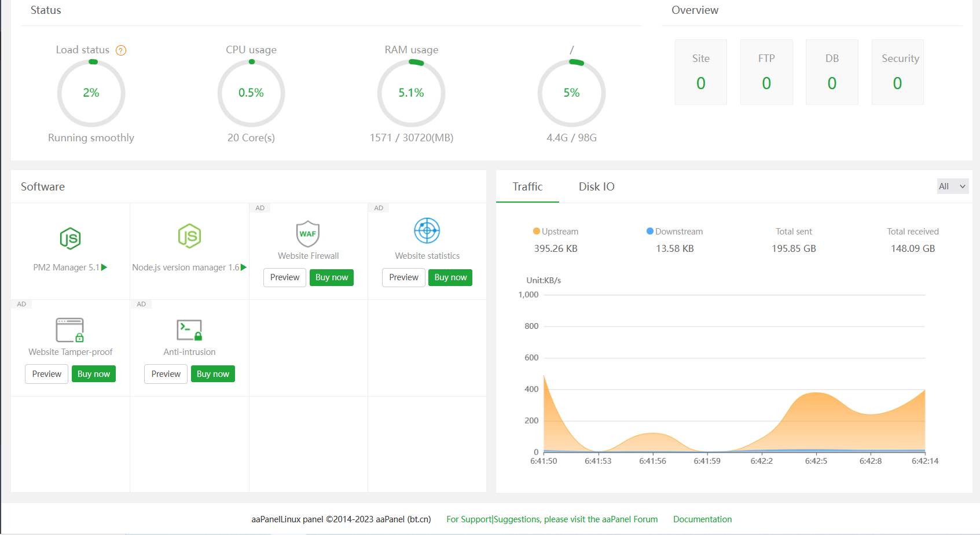
Task: Open the aaPanel Forum support link
Action: 552,519
